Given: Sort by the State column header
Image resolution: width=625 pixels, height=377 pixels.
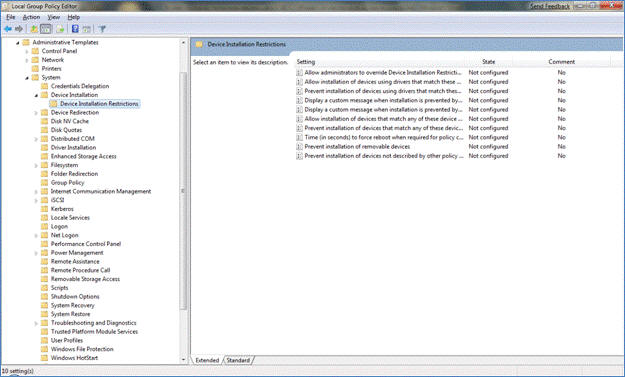Looking at the screenshot, I should coord(489,62).
